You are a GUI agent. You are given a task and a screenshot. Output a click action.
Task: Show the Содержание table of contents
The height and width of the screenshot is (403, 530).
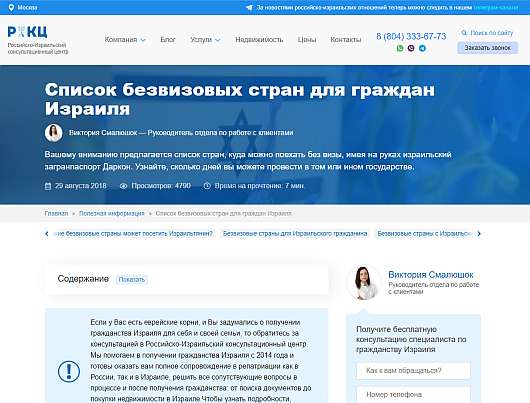pyautogui.click(x=131, y=280)
